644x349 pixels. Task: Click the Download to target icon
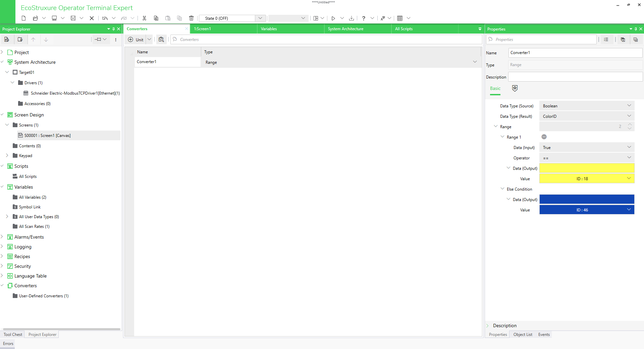(x=351, y=18)
